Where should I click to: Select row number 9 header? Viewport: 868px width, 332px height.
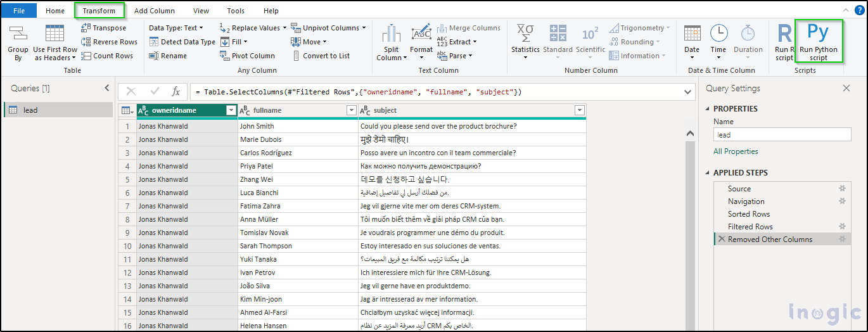click(127, 233)
